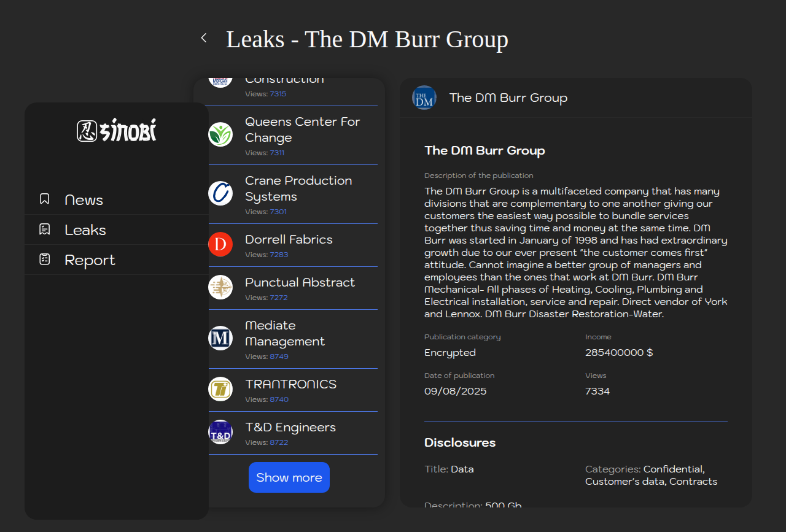Click the DM Burr logo in panel header
The height and width of the screenshot is (532, 786).
point(424,98)
